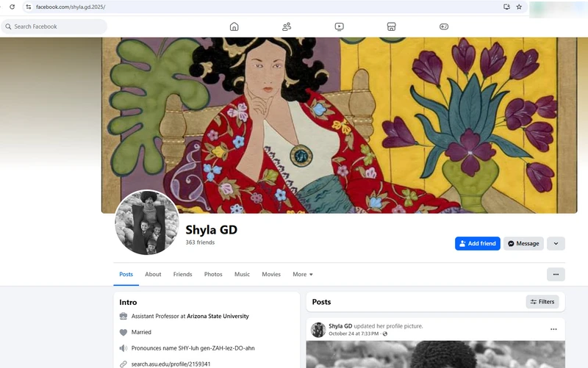Click the 363 friends count

click(200, 242)
